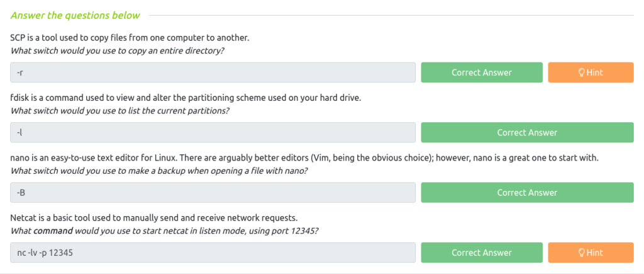Click the bold word 'command' in the netcat question
The width and height of the screenshot is (644, 274).
[x=53, y=231]
